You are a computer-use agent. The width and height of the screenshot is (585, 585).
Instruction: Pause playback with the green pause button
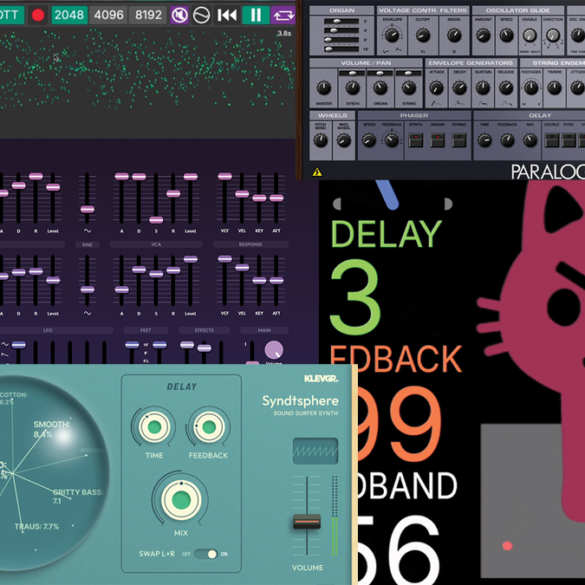[256, 15]
